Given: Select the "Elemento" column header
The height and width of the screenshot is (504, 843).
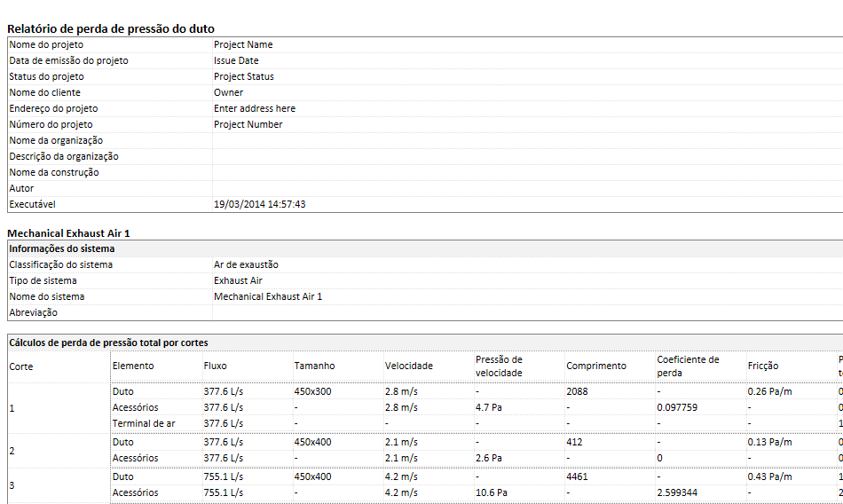Looking at the screenshot, I should (x=133, y=366).
